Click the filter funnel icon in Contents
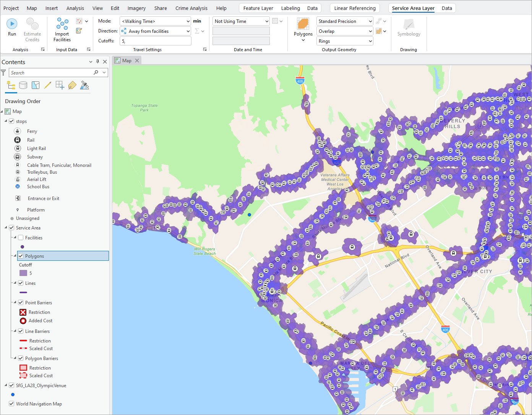Image resolution: width=532 pixels, height=415 pixels. click(3, 72)
